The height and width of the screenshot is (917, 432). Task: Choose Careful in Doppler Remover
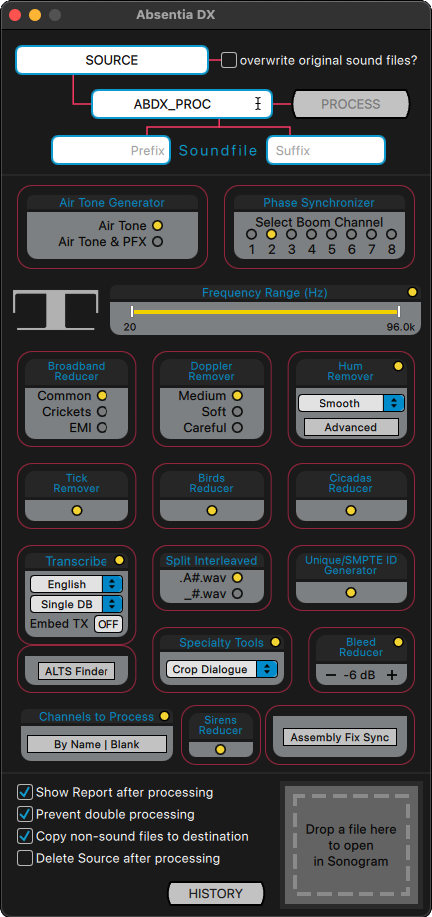237,428
